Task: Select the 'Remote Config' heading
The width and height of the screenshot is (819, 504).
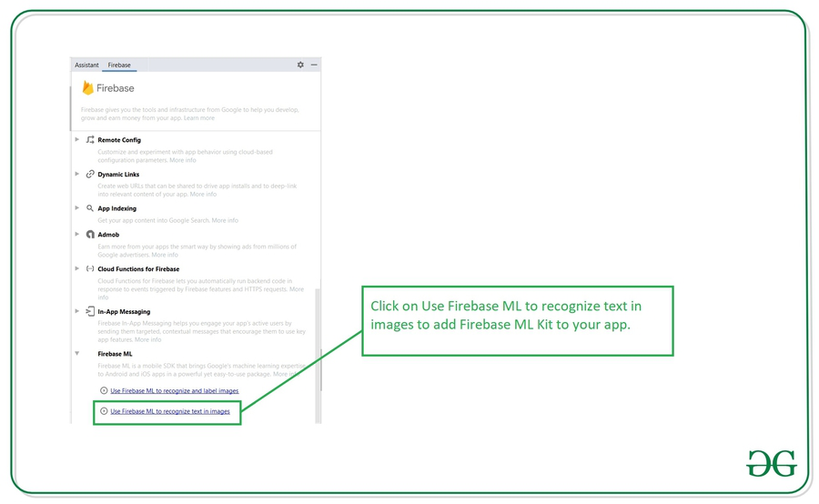Action: [x=119, y=140]
